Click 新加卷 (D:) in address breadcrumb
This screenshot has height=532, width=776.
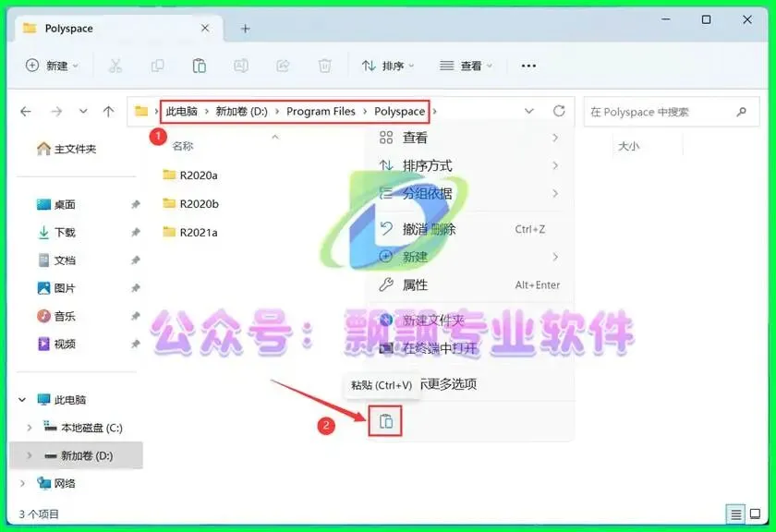click(x=241, y=112)
